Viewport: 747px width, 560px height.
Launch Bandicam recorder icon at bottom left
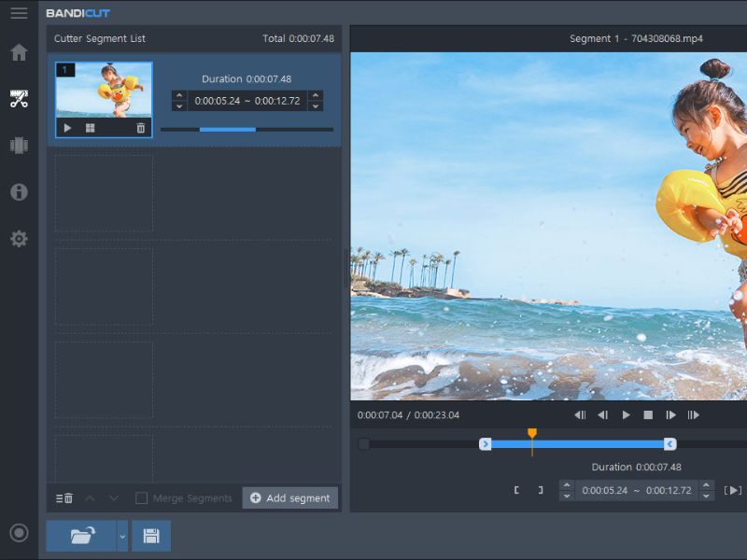point(19,533)
